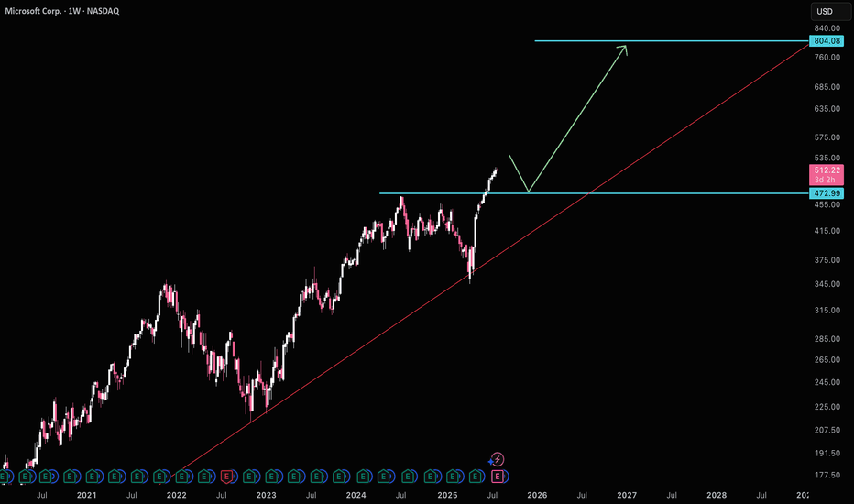The height and width of the screenshot is (504, 854).
Task: Click the leftmost earnings marker at chart edge
Action: point(4,477)
